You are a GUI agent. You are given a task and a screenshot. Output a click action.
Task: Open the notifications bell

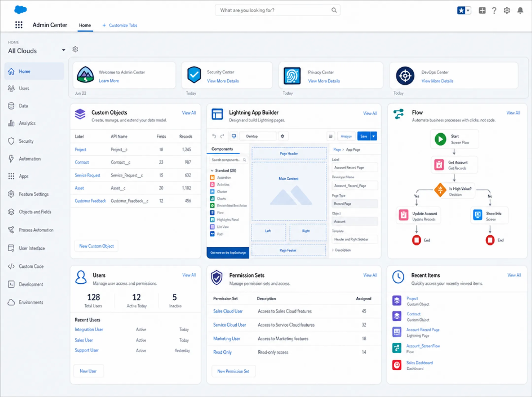click(x=520, y=10)
